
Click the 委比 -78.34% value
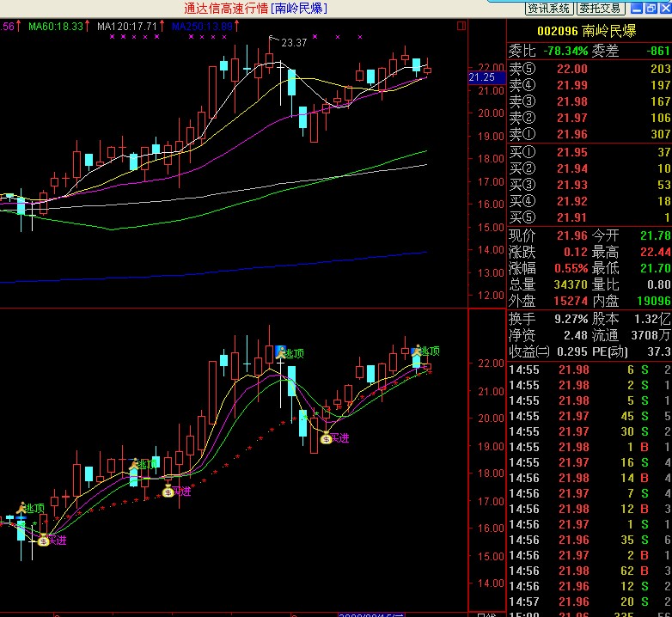pyautogui.click(x=565, y=51)
